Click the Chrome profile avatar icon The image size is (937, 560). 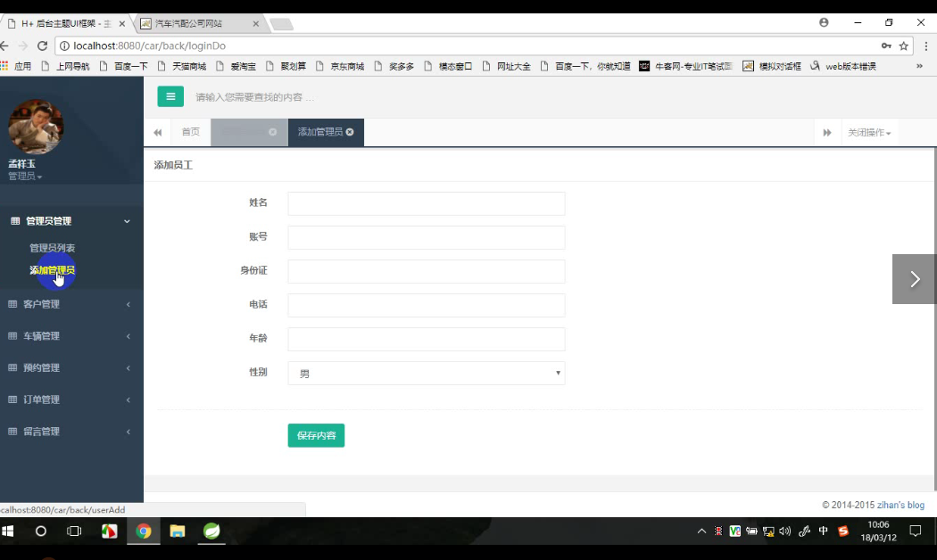click(x=824, y=22)
